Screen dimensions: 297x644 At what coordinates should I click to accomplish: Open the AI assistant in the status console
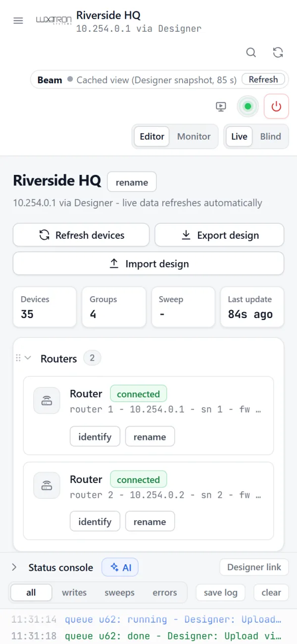pyautogui.click(x=120, y=567)
